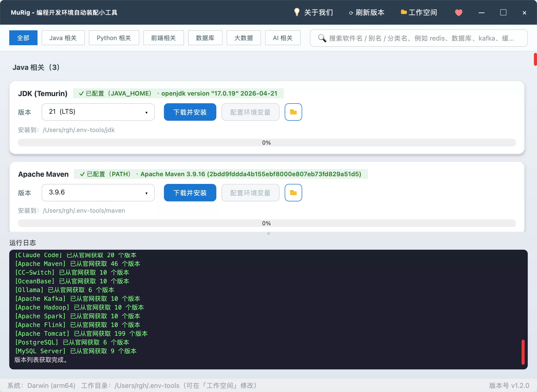Screen dimensions: 537x392
Task: Click 下载并安装 for Apache Maven
Action: coord(190,193)
